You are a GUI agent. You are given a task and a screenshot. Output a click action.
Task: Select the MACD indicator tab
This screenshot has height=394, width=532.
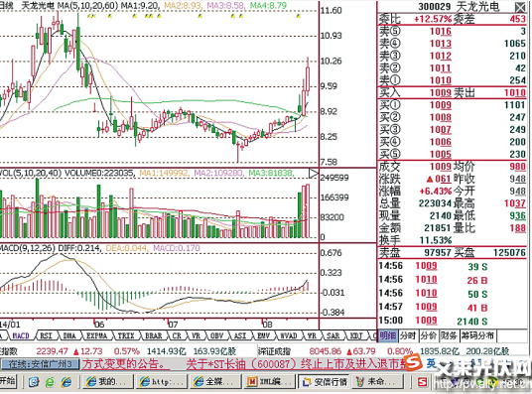click(21, 336)
